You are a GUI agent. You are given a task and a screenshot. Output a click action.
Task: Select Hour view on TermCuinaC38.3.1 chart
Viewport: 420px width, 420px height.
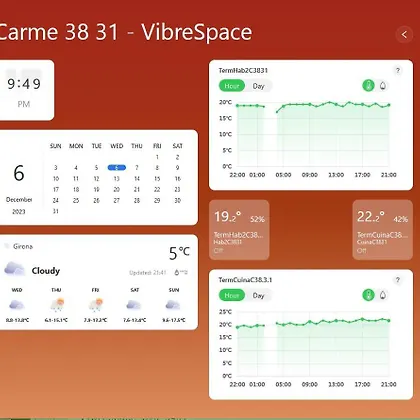coord(232,295)
